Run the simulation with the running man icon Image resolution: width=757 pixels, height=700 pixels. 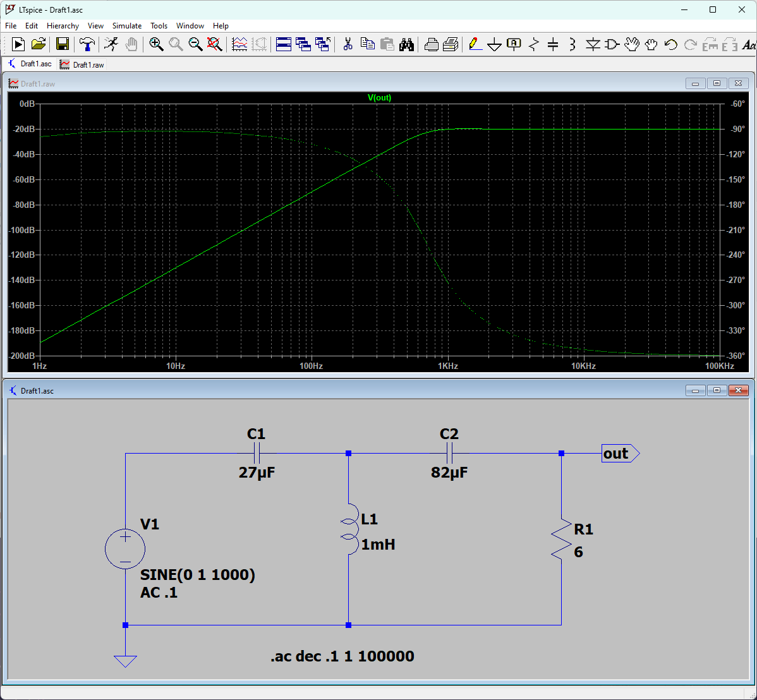pyautogui.click(x=111, y=44)
